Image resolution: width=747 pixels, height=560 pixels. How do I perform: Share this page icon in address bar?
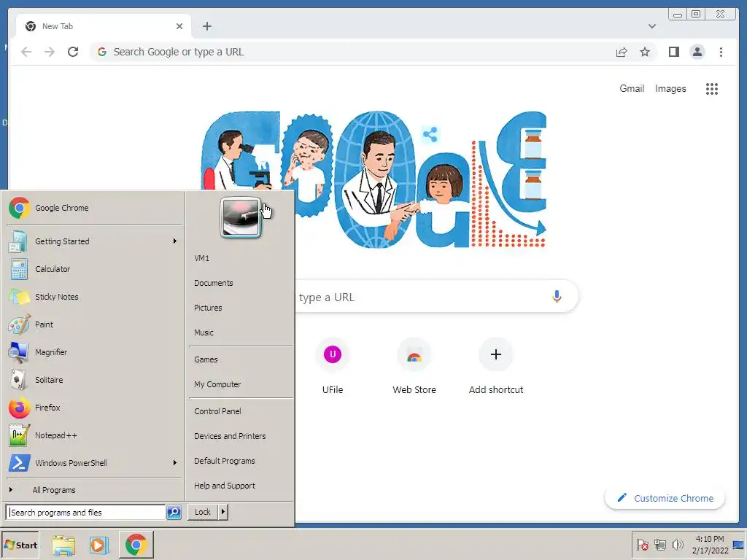[x=622, y=52]
